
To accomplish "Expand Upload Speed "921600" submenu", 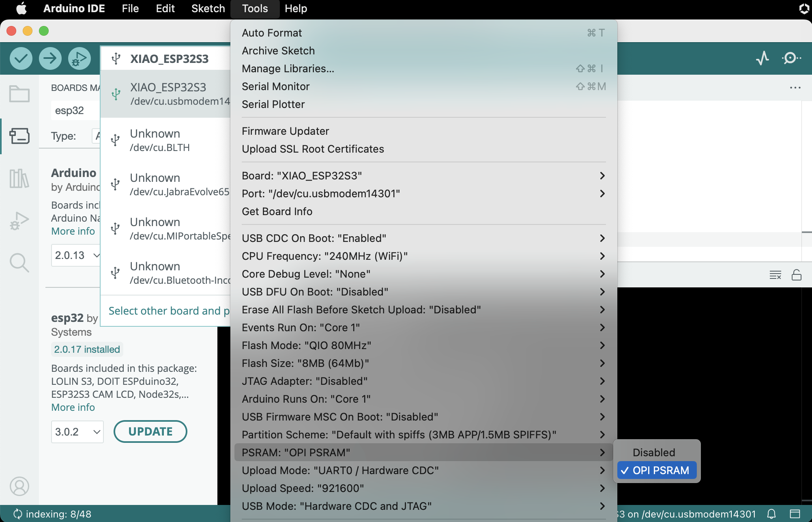I will coord(424,488).
